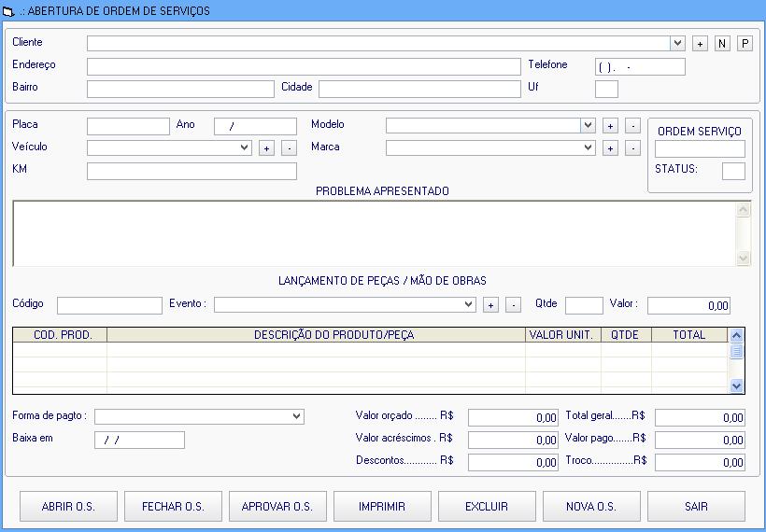Viewport: 766px width, 532px height.
Task: Click the problem text area scroll-up arrow
Action: point(743,210)
